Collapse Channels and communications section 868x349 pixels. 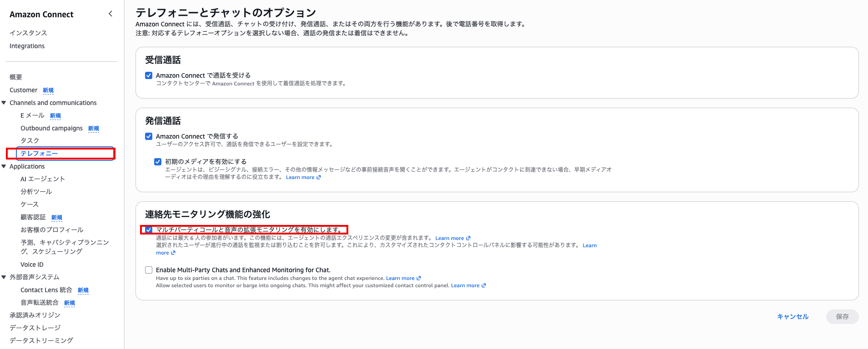[4, 103]
